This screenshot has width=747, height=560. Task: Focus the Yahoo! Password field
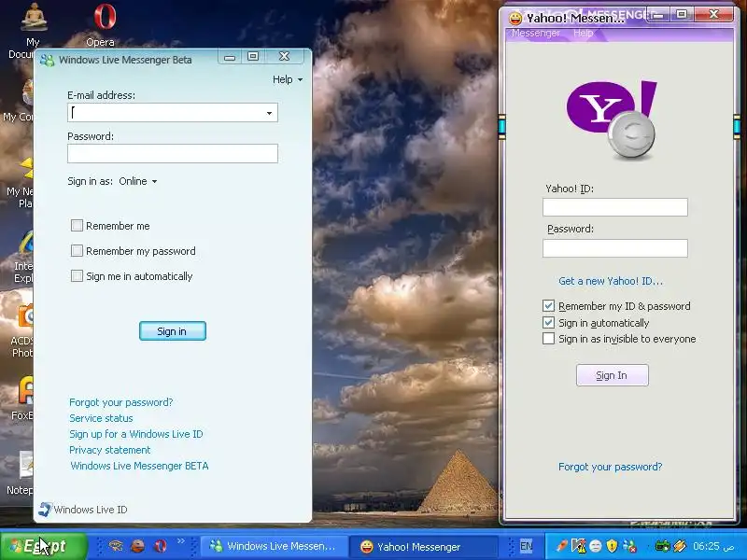pos(615,248)
